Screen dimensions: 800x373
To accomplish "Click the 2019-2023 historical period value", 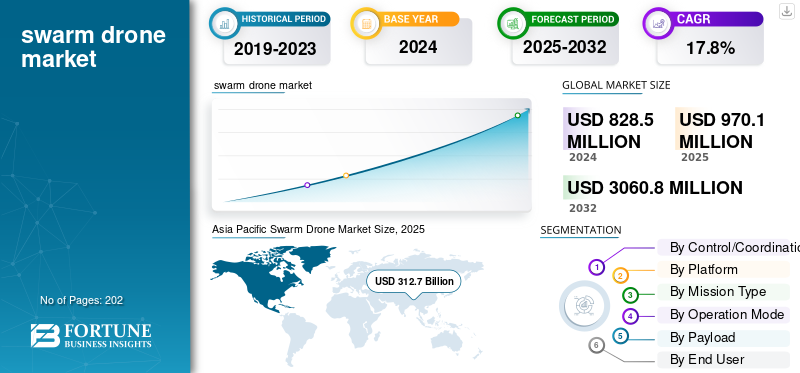I will click(275, 49).
